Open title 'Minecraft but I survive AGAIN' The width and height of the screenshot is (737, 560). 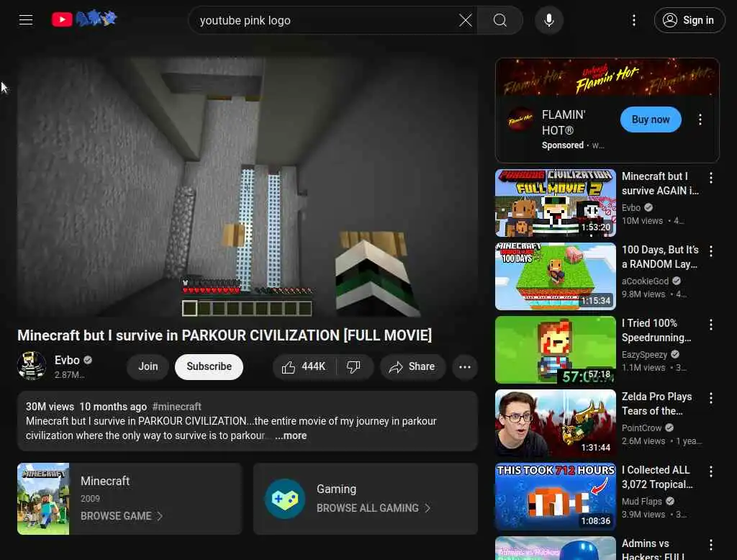coord(660,184)
